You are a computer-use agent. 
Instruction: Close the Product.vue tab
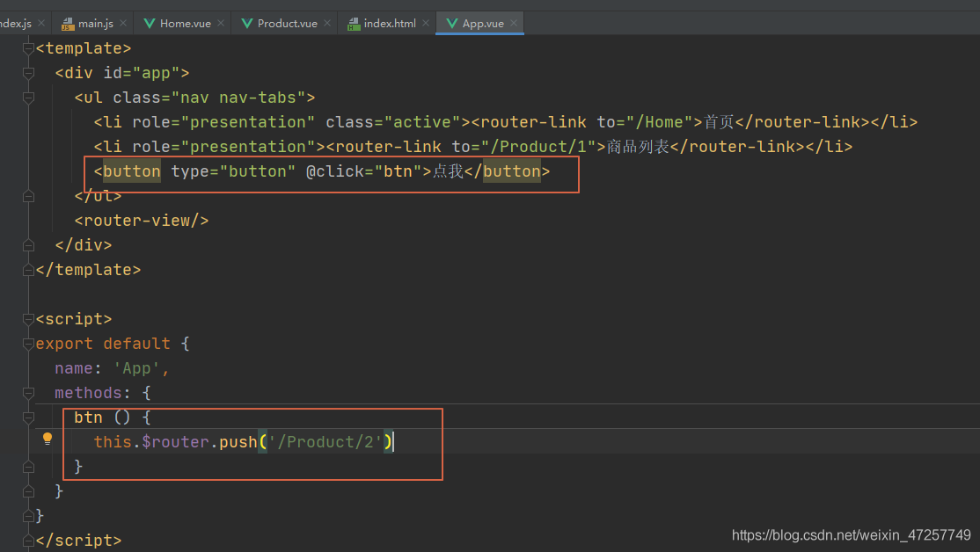pos(327,23)
